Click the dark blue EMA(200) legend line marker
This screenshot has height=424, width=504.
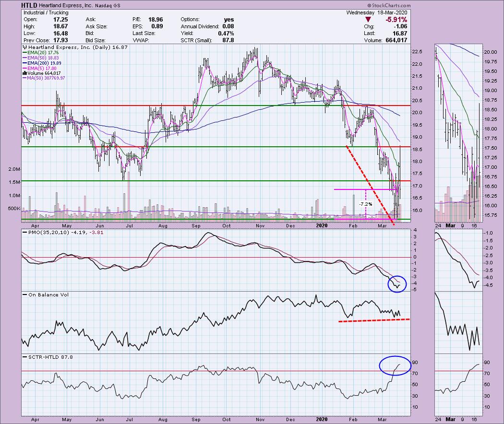(x=24, y=63)
